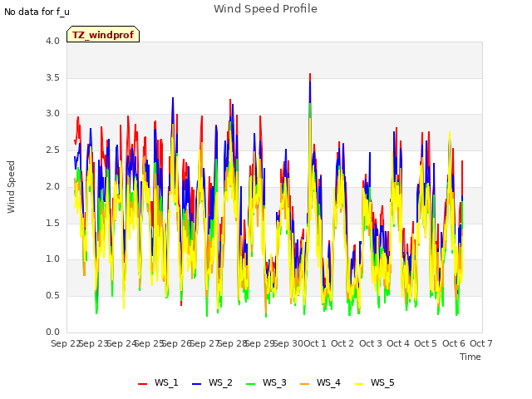
Task: Select the WS_5 legend entry
Action: [374, 382]
